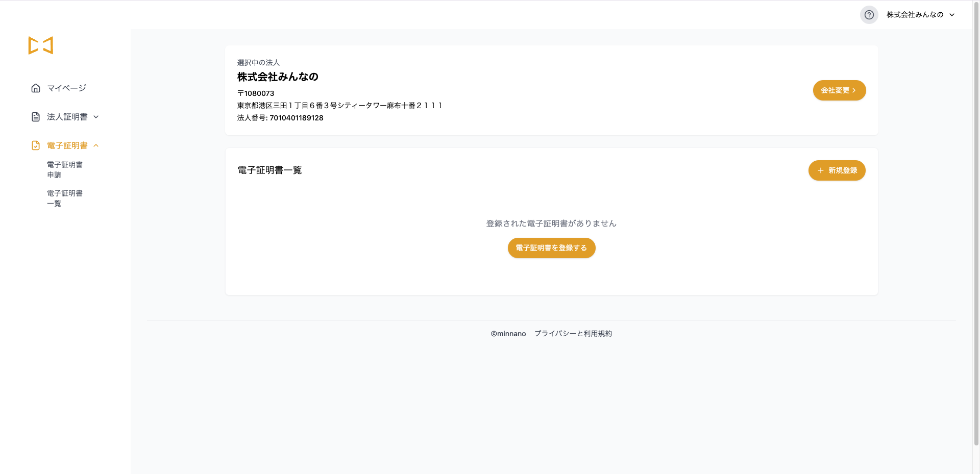Open the 電子証明書申請 submenu item
Image resolution: width=980 pixels, height=474 pixels.
(65, 170)
